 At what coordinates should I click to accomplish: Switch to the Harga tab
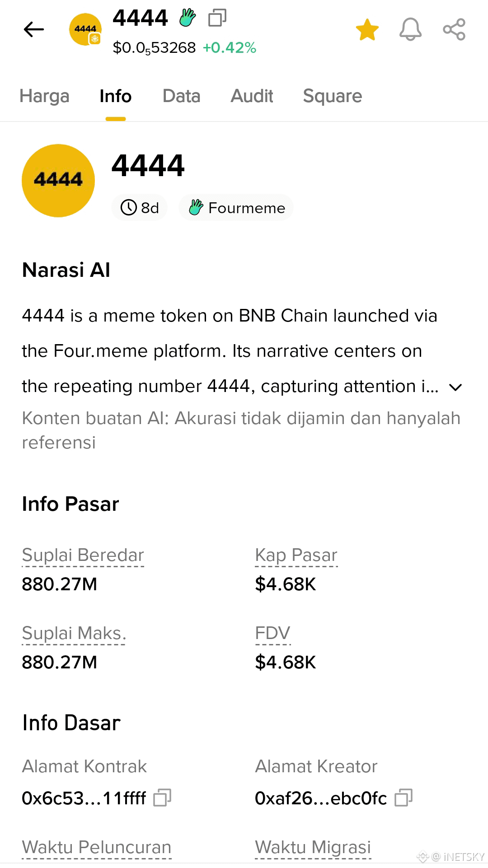[44, 96]
